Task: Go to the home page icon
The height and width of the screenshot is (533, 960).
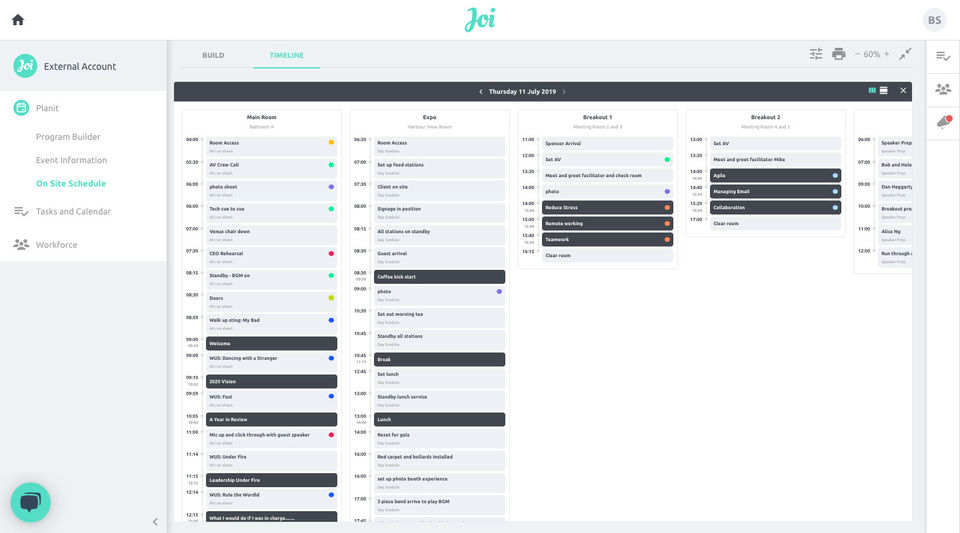Action: 18,20
